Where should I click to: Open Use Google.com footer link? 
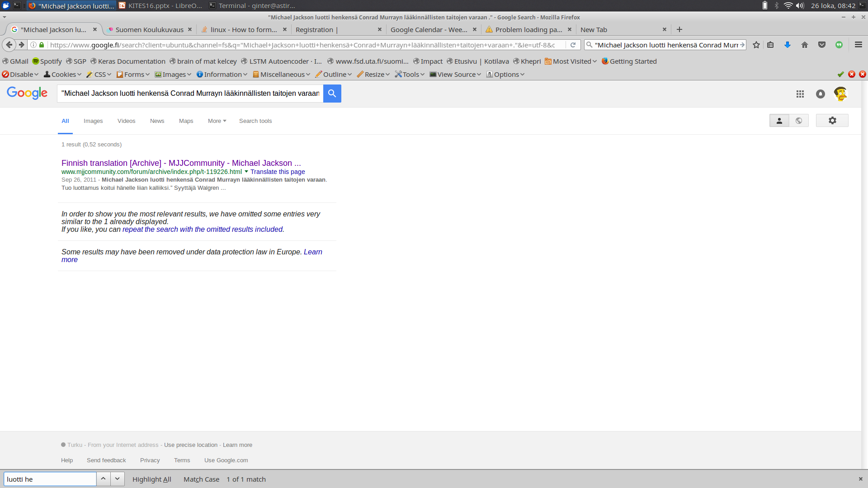coord(226,460)
